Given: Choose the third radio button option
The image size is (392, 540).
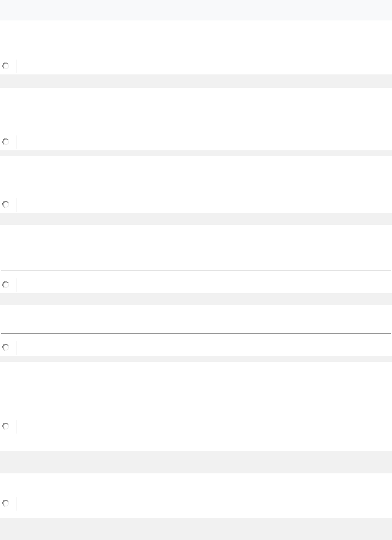Looking at the screenshot, I should pos(6,204).
